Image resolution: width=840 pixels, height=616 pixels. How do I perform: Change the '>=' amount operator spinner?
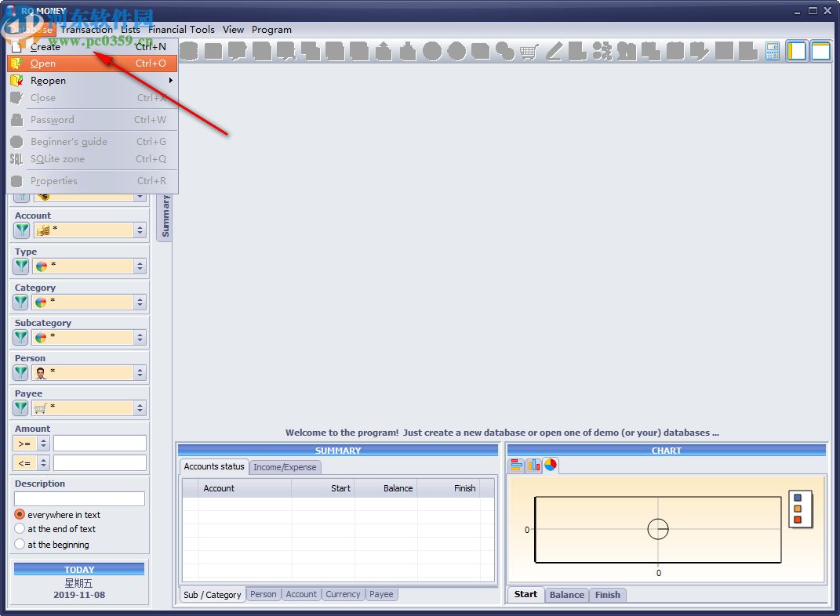click(44, 444)
